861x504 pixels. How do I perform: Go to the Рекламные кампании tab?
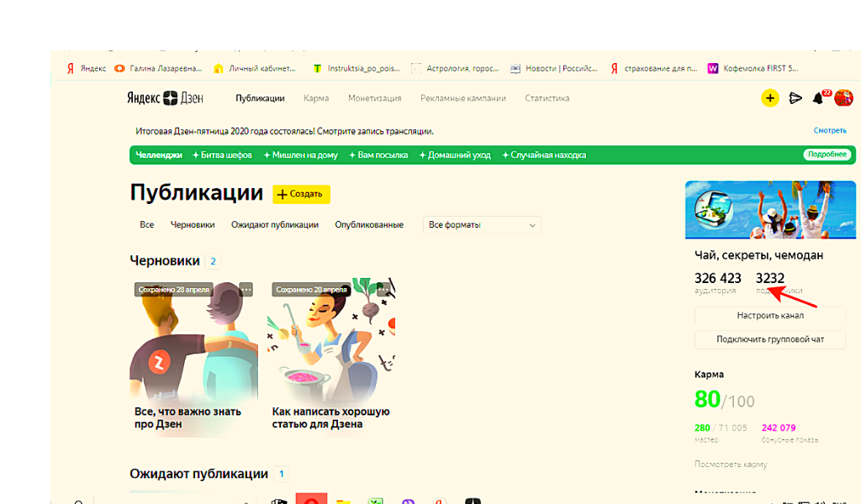463,98
